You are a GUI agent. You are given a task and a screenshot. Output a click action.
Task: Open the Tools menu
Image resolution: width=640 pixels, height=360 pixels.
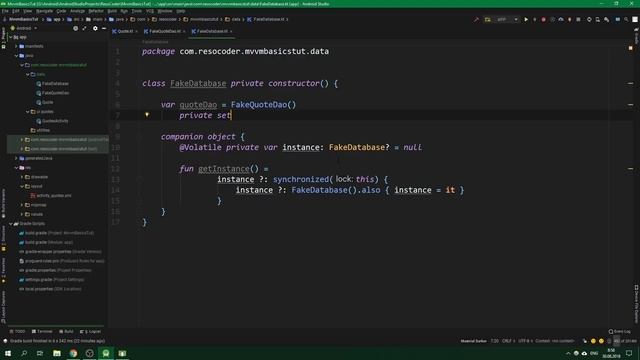click(137, 11)
